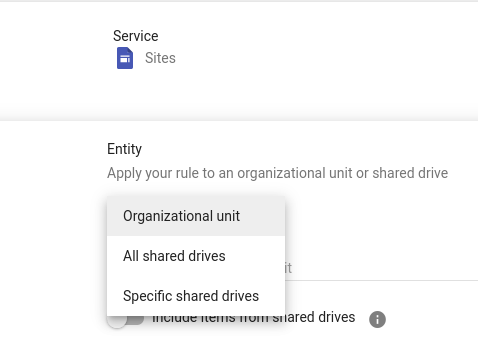Pick Specific shared drives option
Viewport: 478px width, 360px height.
[191, 296]
